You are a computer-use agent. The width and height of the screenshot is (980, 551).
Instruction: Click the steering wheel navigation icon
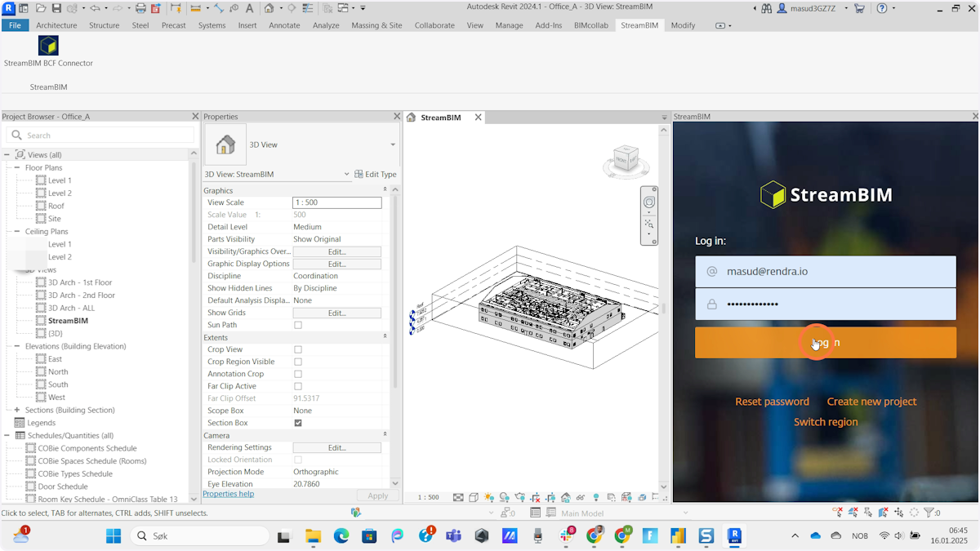click(x=649, y=202)
